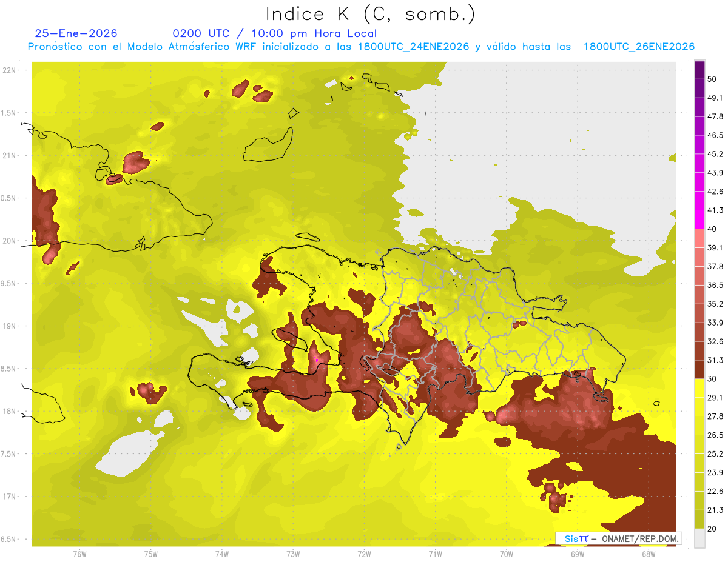728x562 pixels.
Task: Click the "18N" latitude axis label
Action: [x=10, y=412]
